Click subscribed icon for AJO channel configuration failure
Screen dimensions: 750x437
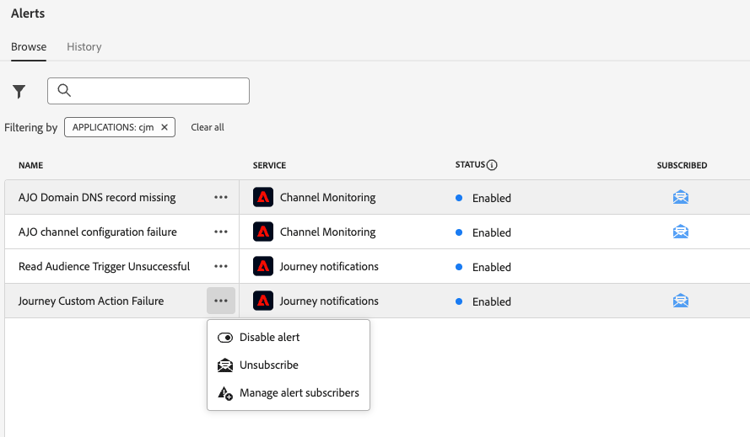tap(680, 232)
